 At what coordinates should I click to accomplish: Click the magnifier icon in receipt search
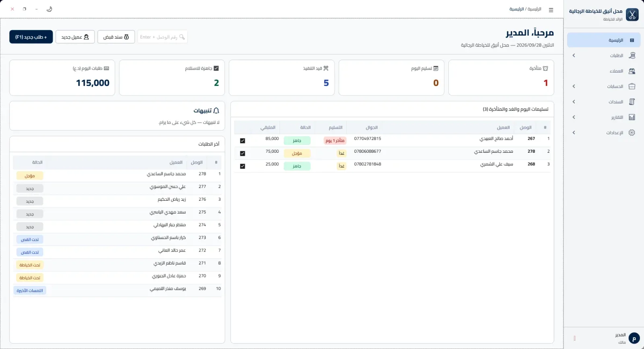pos(182,37)
